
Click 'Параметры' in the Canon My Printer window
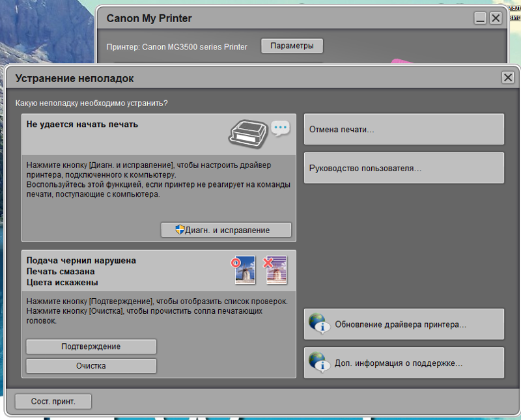click(x=292, y=46)
